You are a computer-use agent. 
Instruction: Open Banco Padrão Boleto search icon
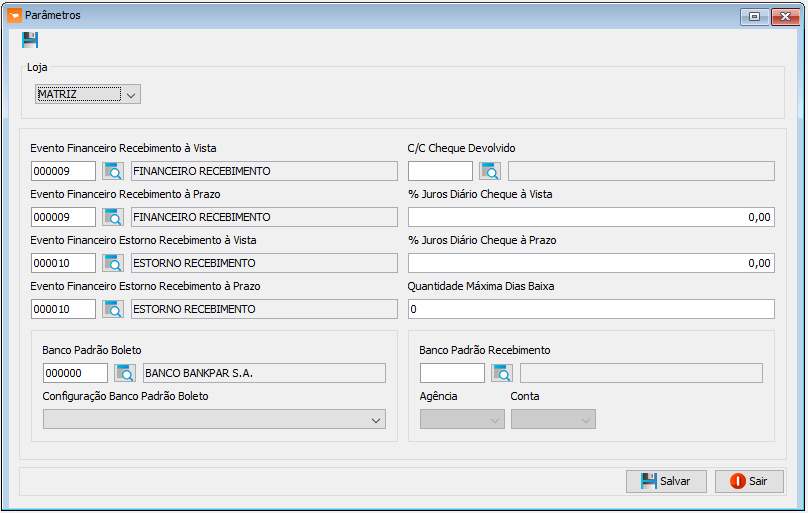coord(125,373)
